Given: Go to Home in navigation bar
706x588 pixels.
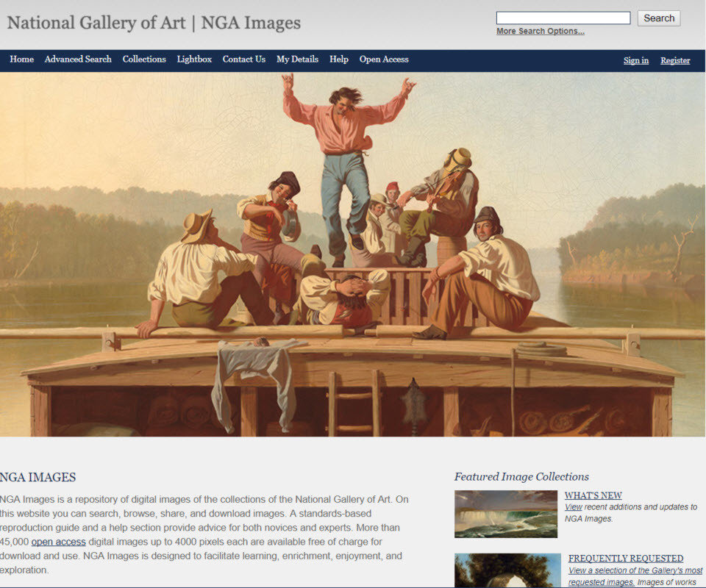Looking at the screenshot, I should (x=21, y=60).
